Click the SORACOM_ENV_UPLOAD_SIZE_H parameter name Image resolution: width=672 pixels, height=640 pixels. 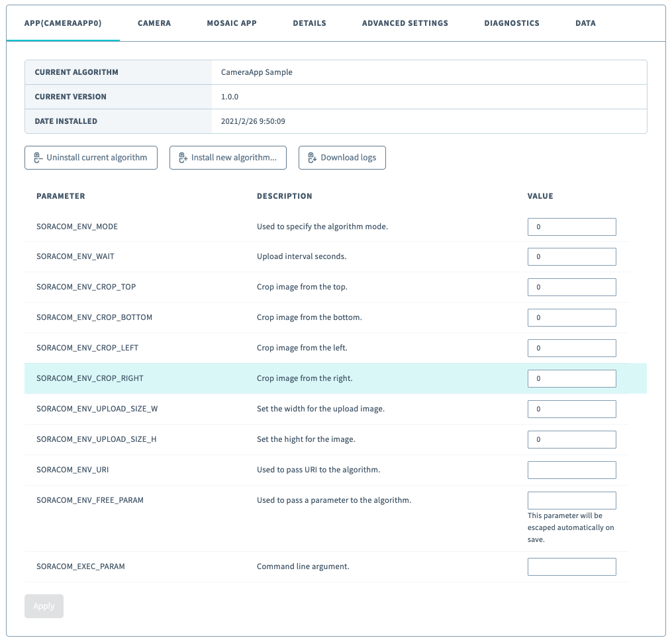(x=97, y=439)
